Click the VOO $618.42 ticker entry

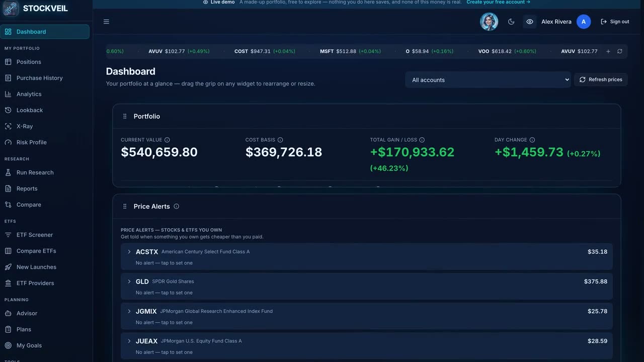[507, 51]
